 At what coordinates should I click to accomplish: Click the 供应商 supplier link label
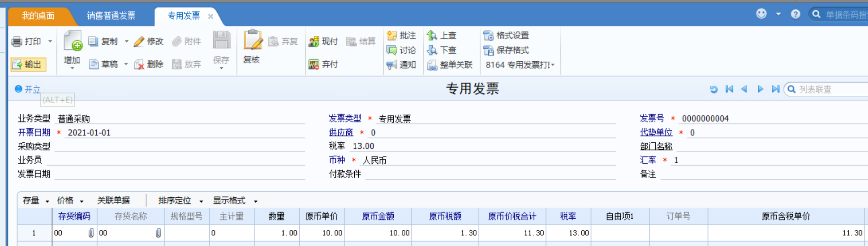tap(341, 132)
